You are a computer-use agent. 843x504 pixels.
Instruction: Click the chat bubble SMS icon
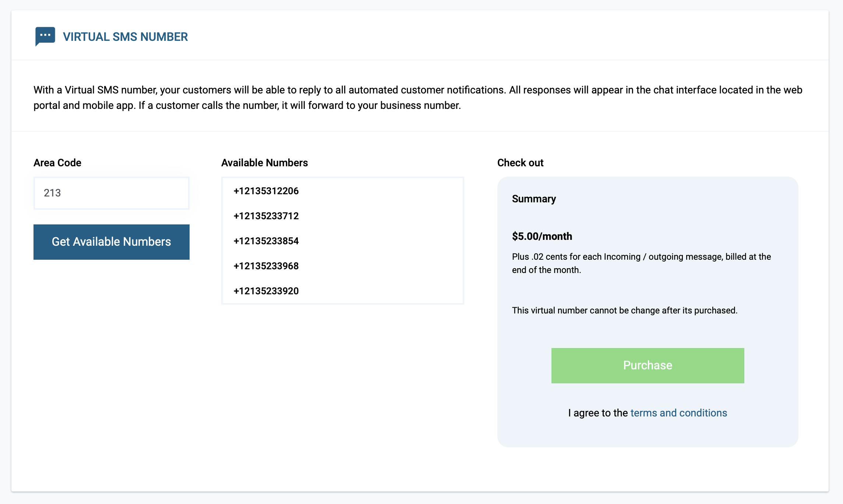(x=45, y=36)
